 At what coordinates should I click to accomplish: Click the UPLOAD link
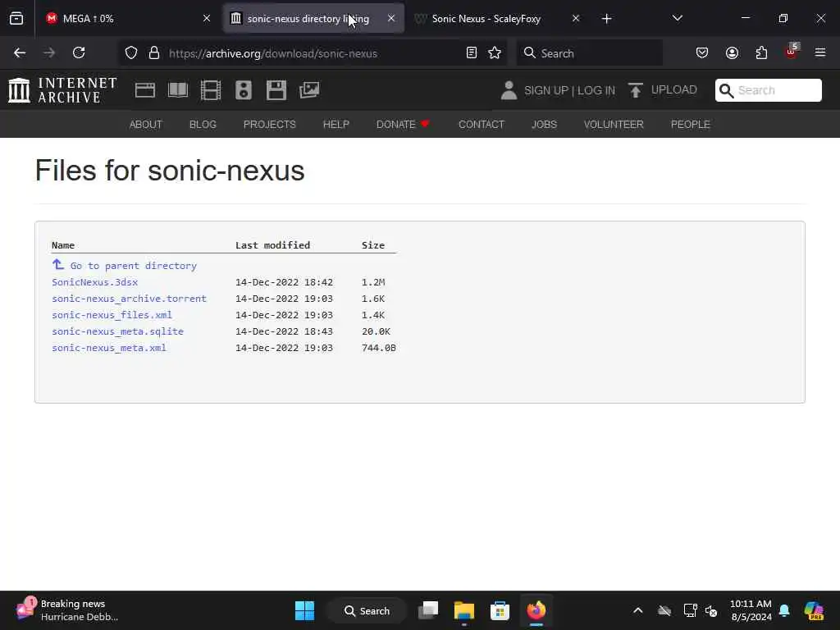(x=674, y=90)
